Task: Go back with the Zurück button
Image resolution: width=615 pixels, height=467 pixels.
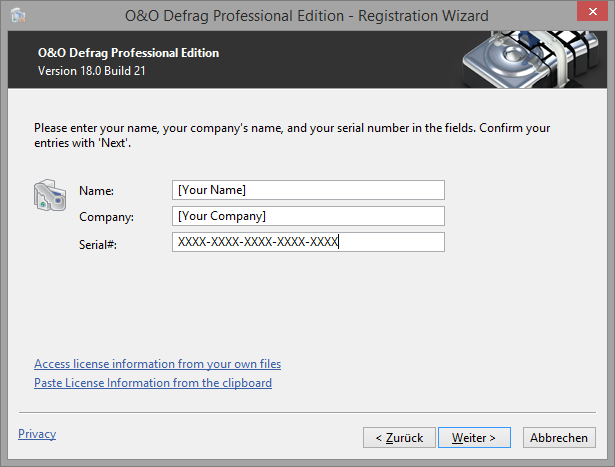Action: point(399,438)
